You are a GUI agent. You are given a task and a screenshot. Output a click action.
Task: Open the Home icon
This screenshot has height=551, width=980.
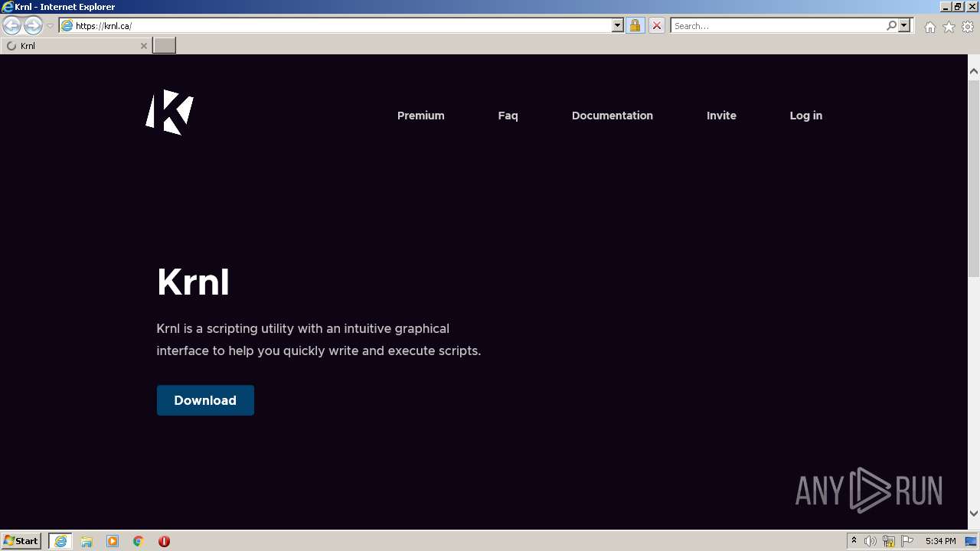point(929,27)
